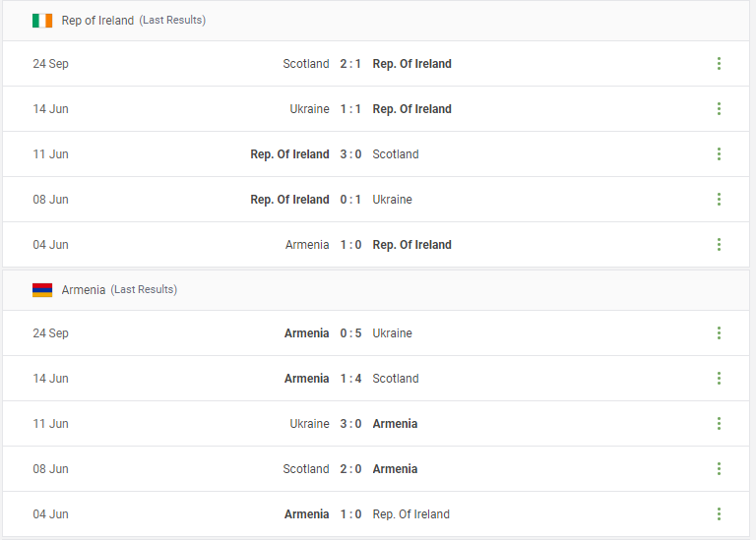Screen dimensions: 756x540
Task: Click the Republic of Ireland flag icon
Action: (x=42, y=21)
